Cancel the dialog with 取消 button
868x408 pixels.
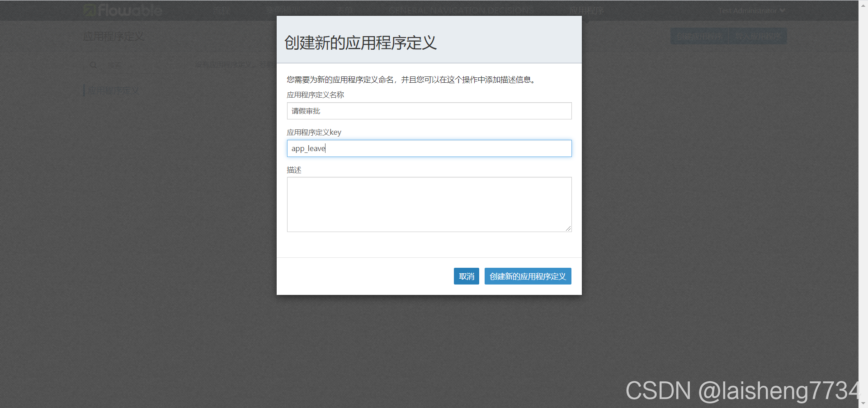tap(466, 276)
